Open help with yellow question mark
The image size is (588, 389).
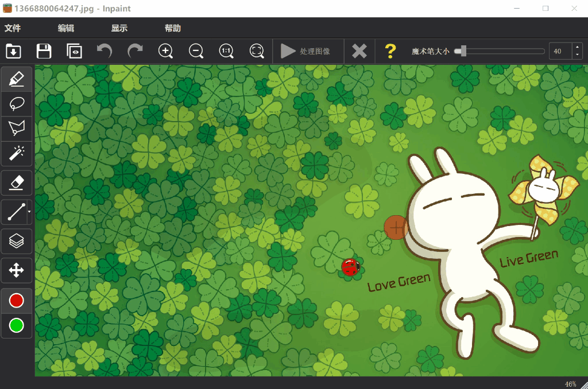[x=390, y=51]
